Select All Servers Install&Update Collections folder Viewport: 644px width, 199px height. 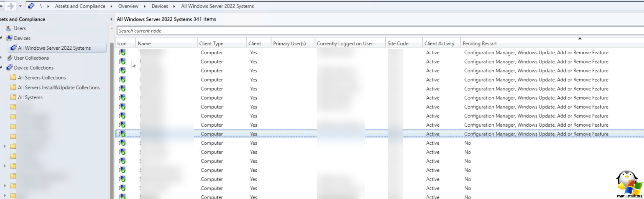(x=59, y=87)
